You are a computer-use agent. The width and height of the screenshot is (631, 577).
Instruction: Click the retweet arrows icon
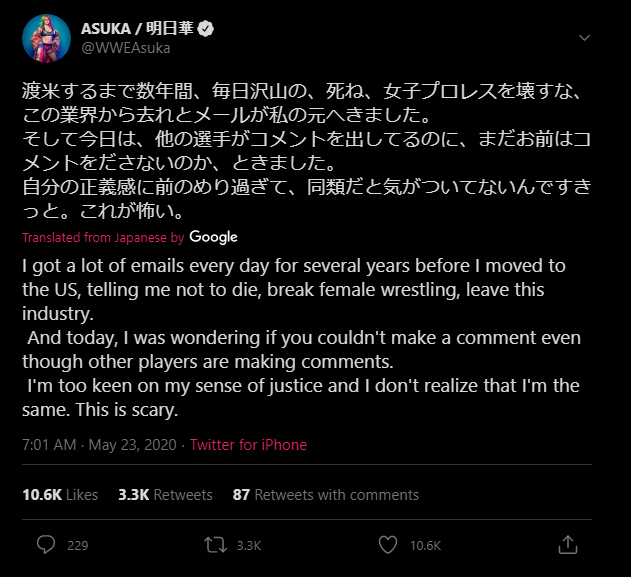[216, 545]
